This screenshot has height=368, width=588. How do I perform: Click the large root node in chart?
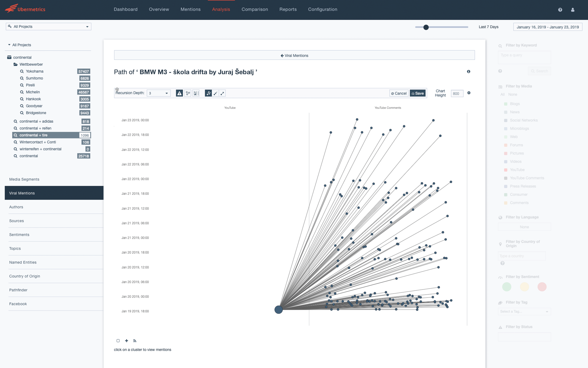(278, 310)
